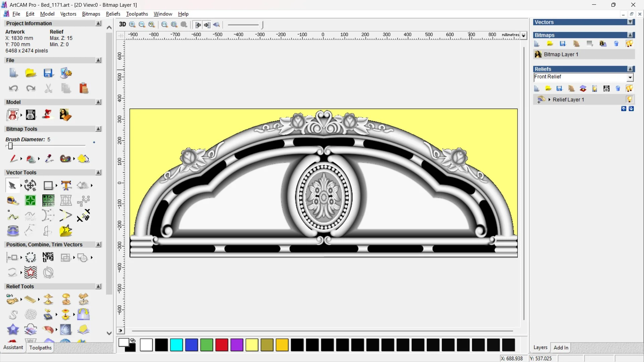
Task: Select the Zoom In tool
Action: pyautogui.click(x=132, y=24)
